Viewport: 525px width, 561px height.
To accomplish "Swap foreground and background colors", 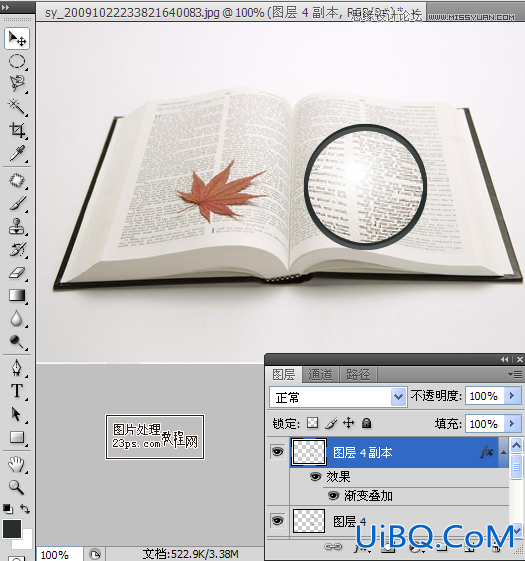I will tap(25, 508).
